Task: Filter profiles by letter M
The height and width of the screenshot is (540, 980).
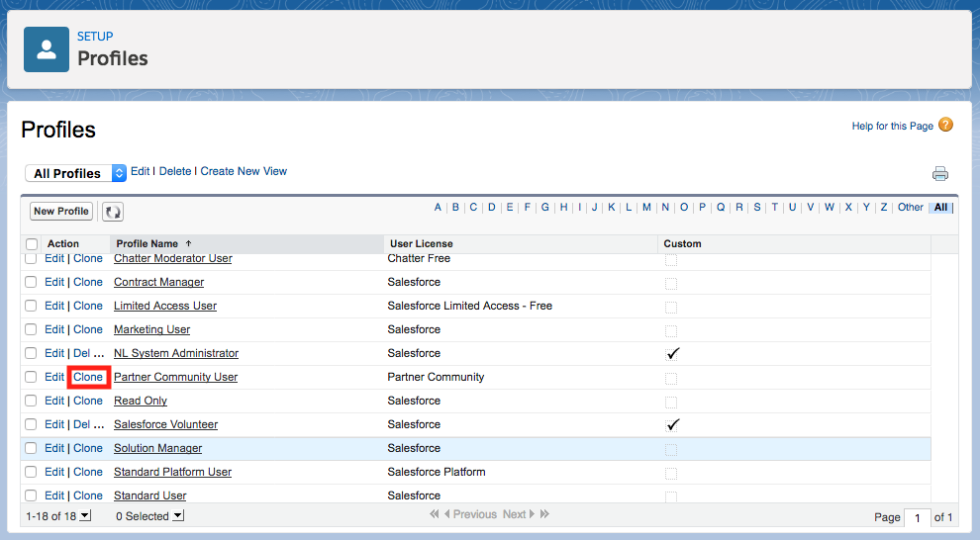Action: click(646, 208)
